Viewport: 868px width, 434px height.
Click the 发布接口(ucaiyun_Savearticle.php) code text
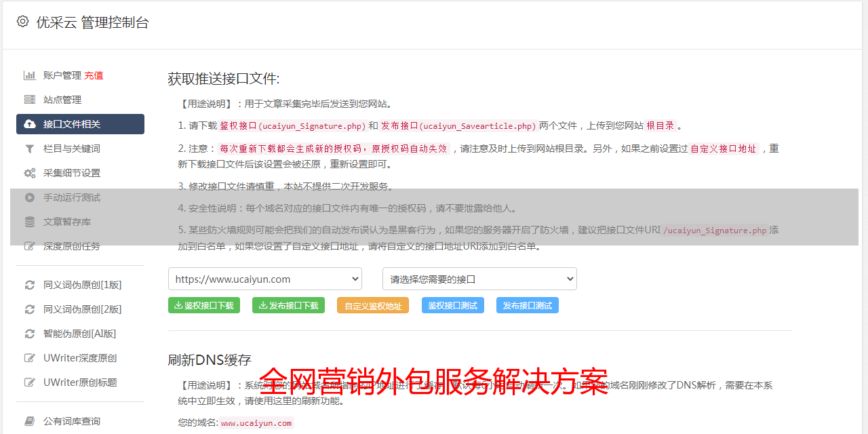tap(458, 125)
